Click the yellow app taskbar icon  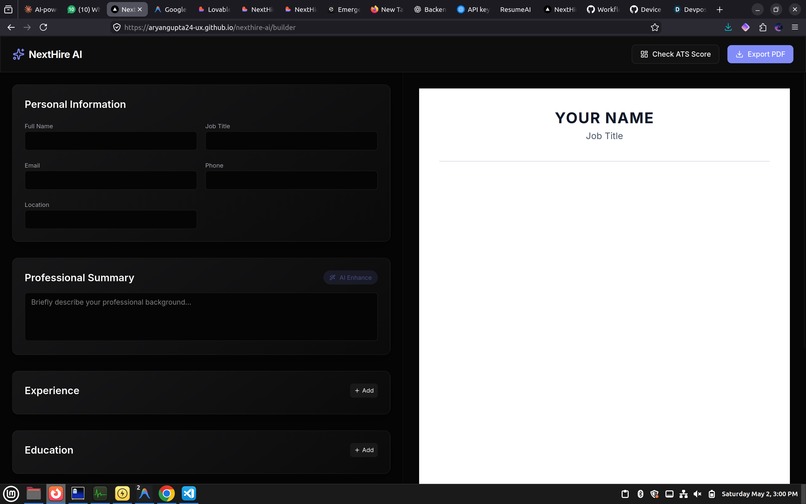(122, 494)
